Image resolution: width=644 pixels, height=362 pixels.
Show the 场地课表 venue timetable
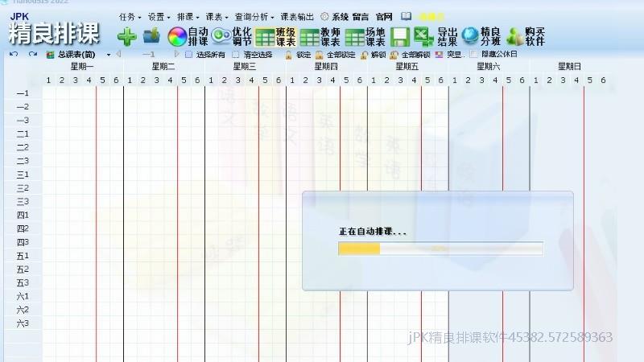click(x=365, y=37)
